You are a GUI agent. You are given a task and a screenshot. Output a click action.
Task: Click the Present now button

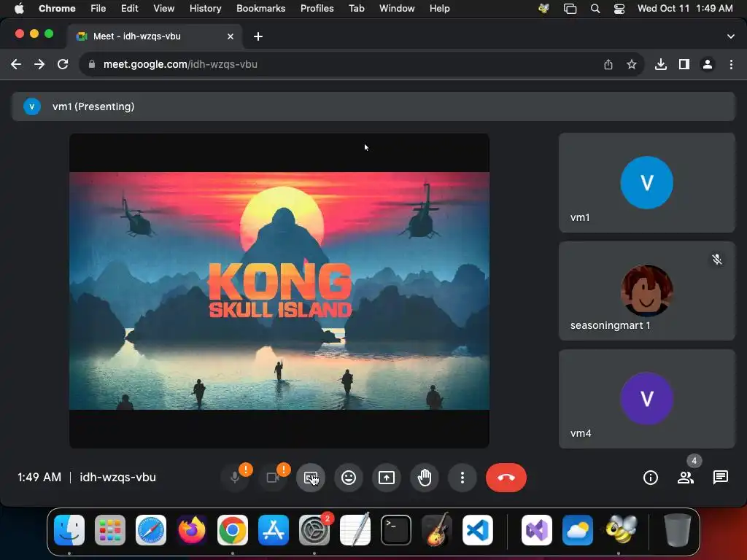(x=387, y=478)
